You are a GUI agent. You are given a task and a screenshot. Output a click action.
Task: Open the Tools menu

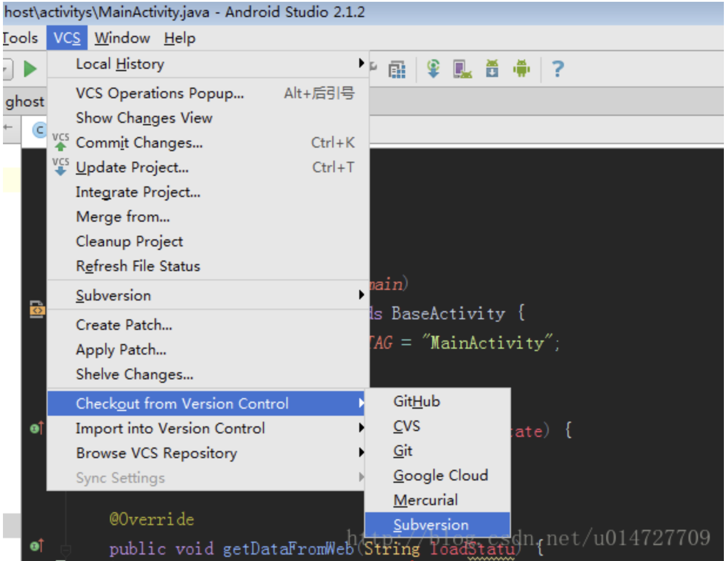coord(20,38)
